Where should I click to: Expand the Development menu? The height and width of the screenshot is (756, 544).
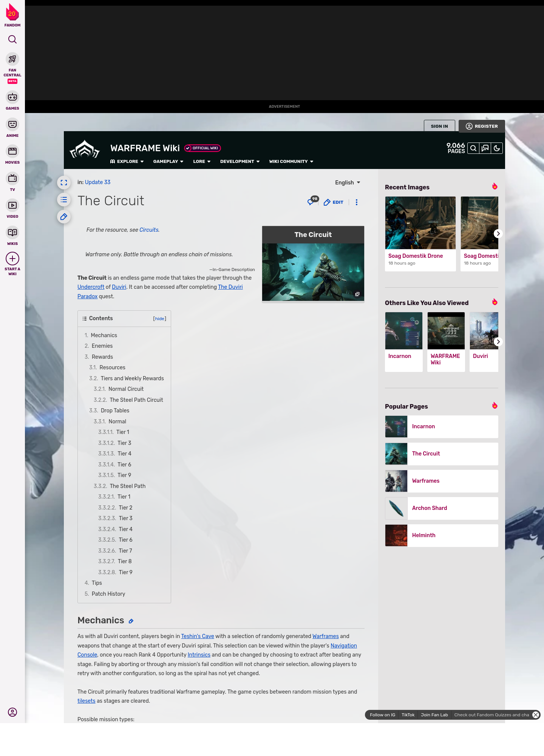click(x=240, y=161)
